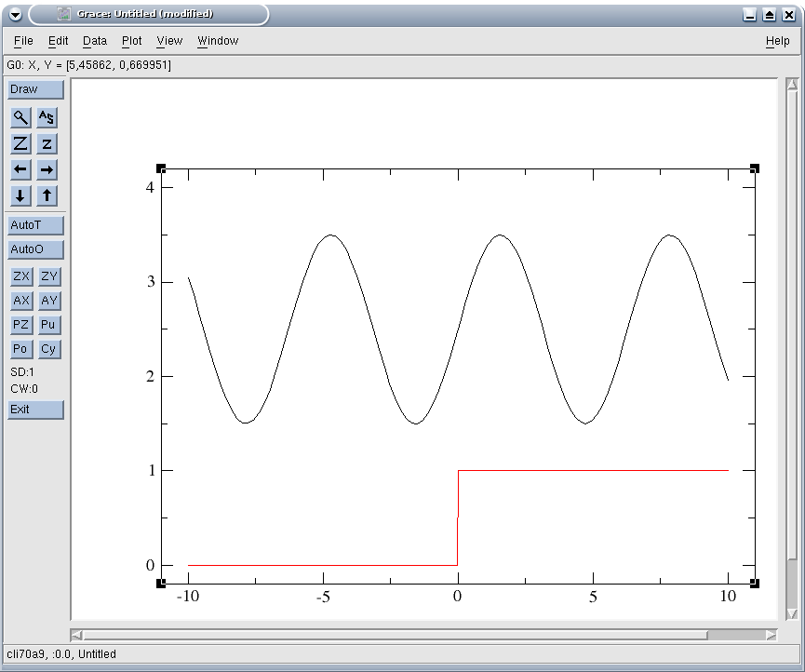Open the window menu in title bar
This screenshot has width=805, height=672.
click(x=14, y=14)
